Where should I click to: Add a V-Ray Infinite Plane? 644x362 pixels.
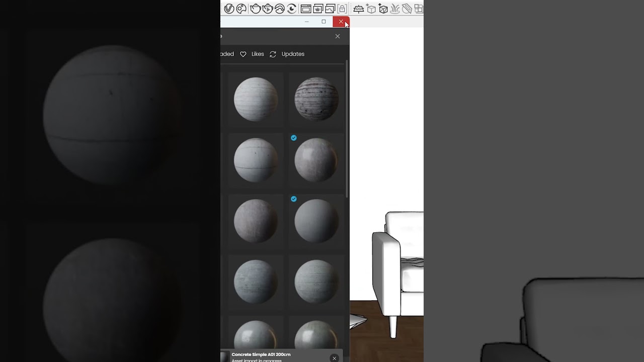pos(359,9)
